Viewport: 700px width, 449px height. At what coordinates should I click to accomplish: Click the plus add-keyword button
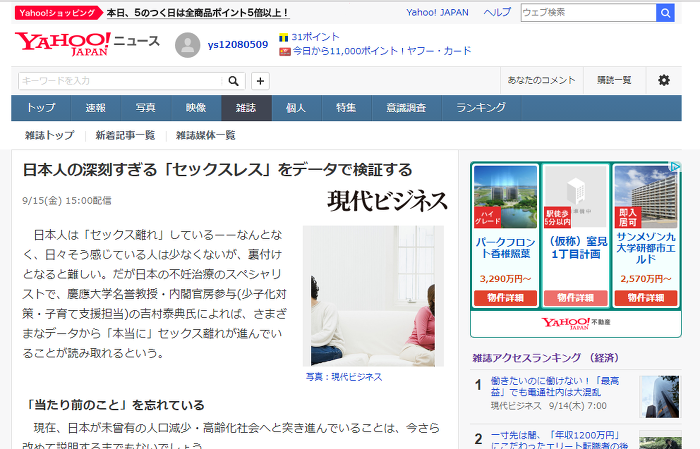[260, 81]
